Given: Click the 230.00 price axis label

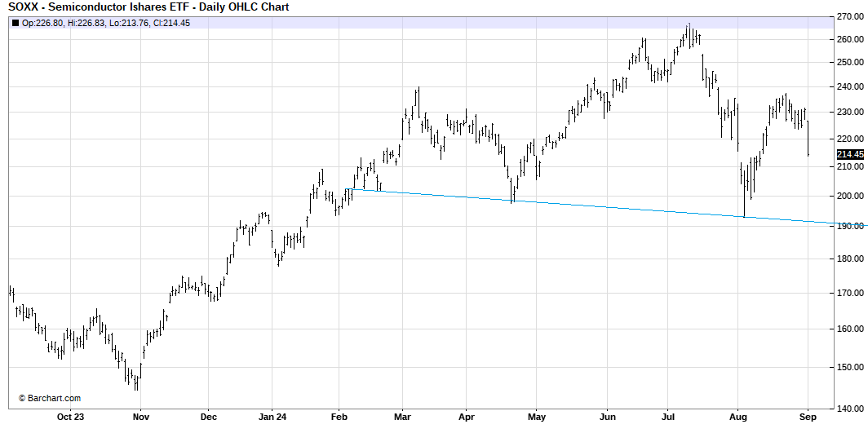Looking at the screenshot, I should pyautogui.click(x=850, y=113).
